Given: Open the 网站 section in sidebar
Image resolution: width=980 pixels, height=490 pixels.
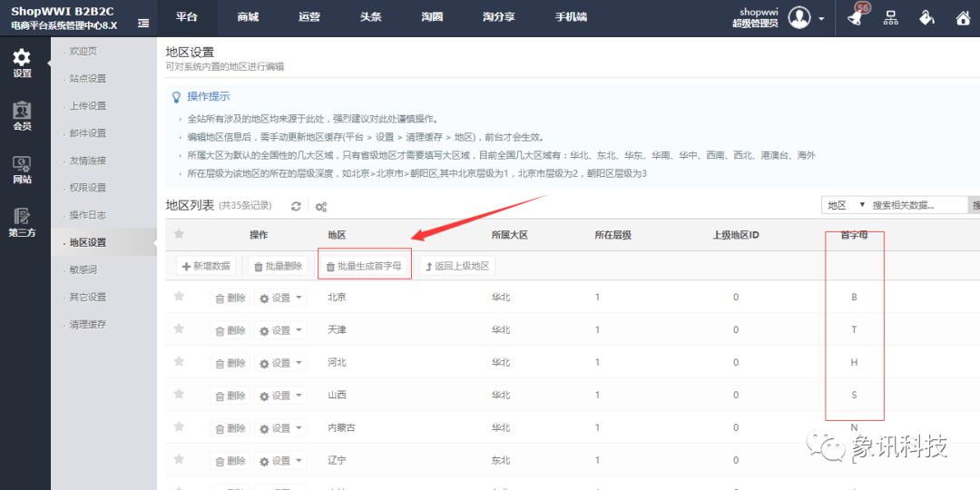Looking at the screenshot, I should click(22, 170).
